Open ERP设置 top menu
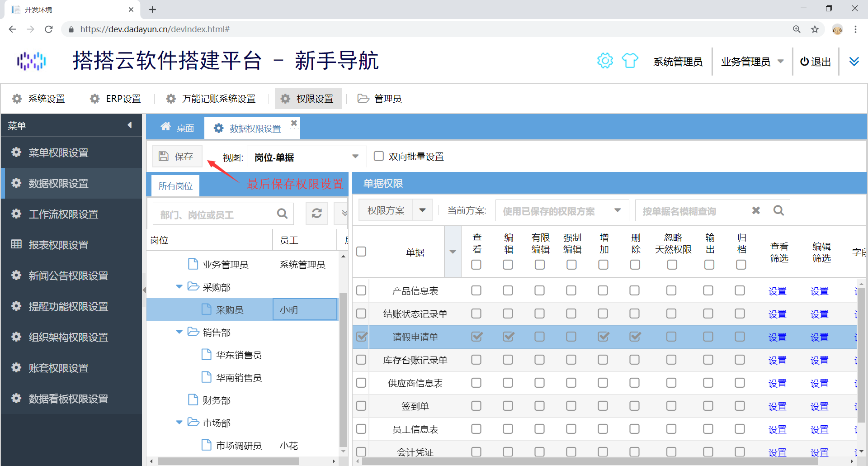The width and height of the screenshot is (868, 466). pyautogui.click(x=115, y=99)
